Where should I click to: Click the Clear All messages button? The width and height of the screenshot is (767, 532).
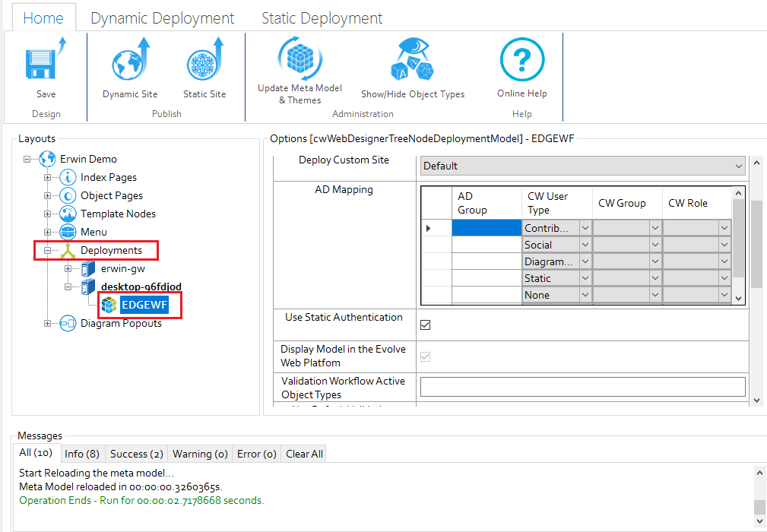point(304,454)
